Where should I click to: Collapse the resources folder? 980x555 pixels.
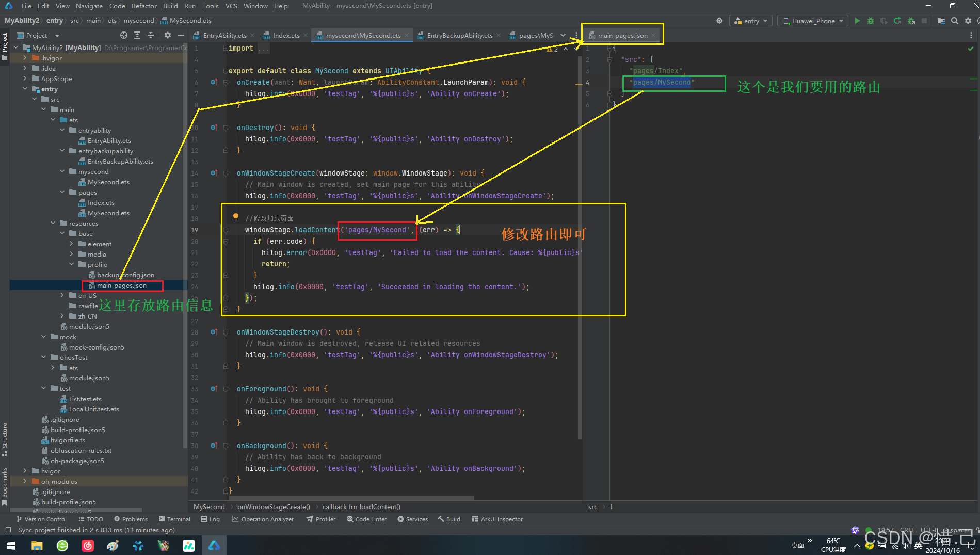(x=53, y=223)
